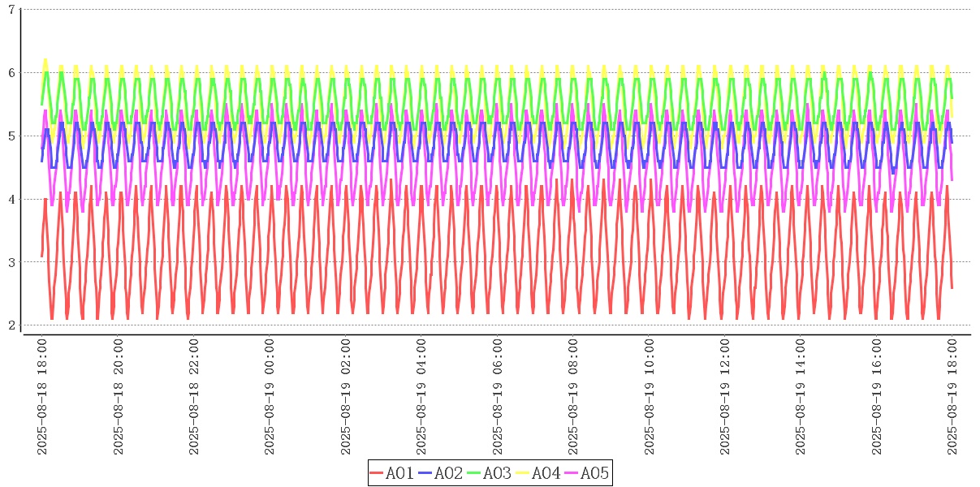This screenshot has height=487, width=980.
Task: Select the A04 legend entry text
Action: point(546,473)
